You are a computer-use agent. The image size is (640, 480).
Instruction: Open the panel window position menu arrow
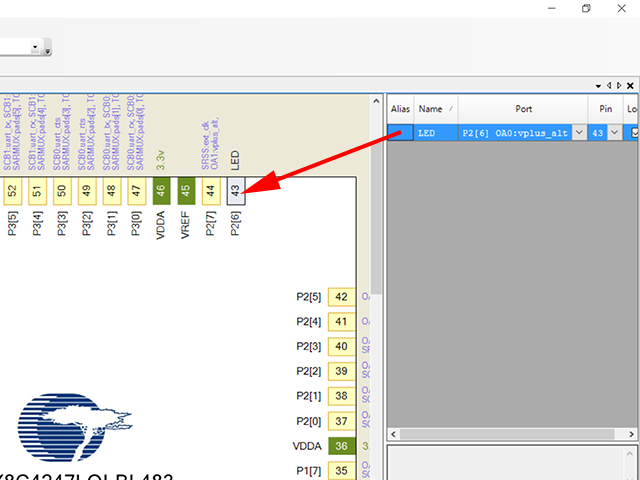[x=598, y=86]
